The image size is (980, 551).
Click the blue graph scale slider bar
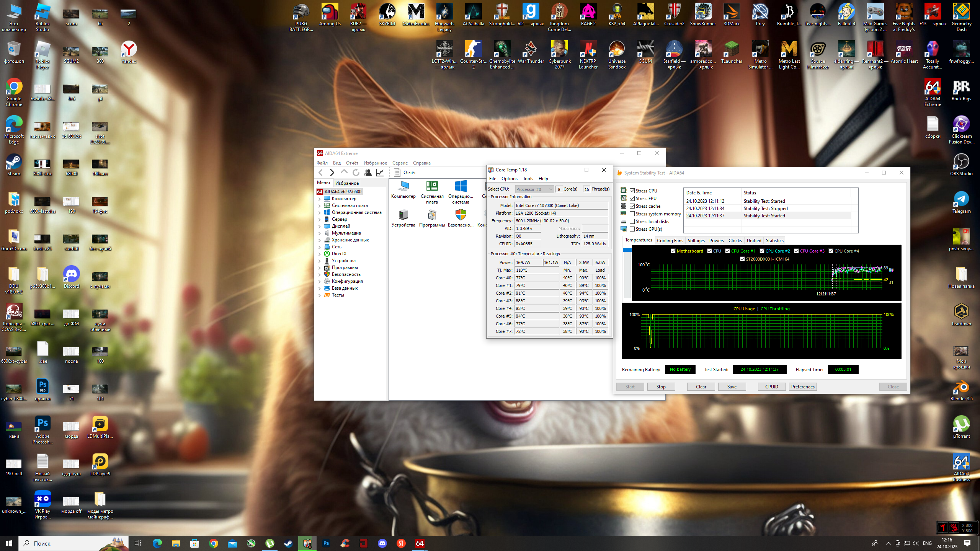pos(627,250)
